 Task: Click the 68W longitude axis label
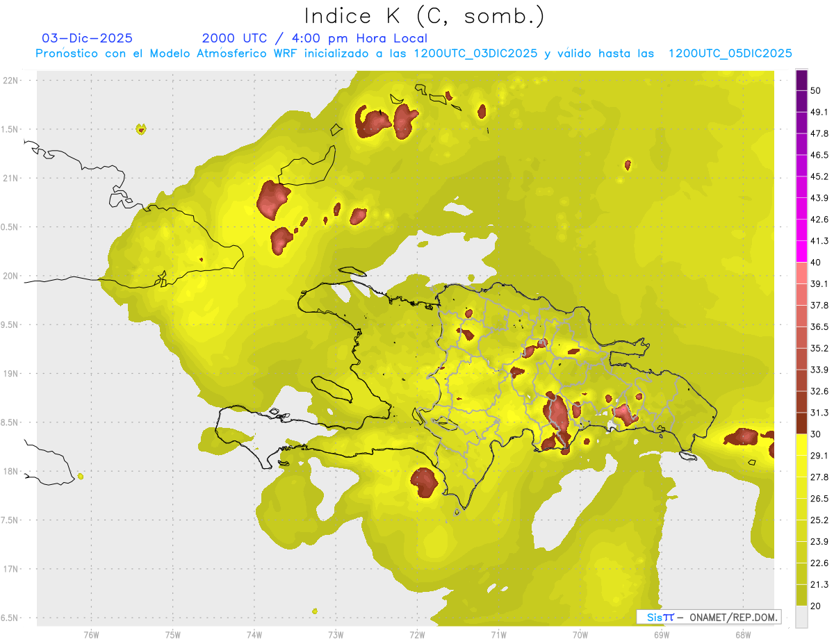pyautogui.click(x=742, y=634)
